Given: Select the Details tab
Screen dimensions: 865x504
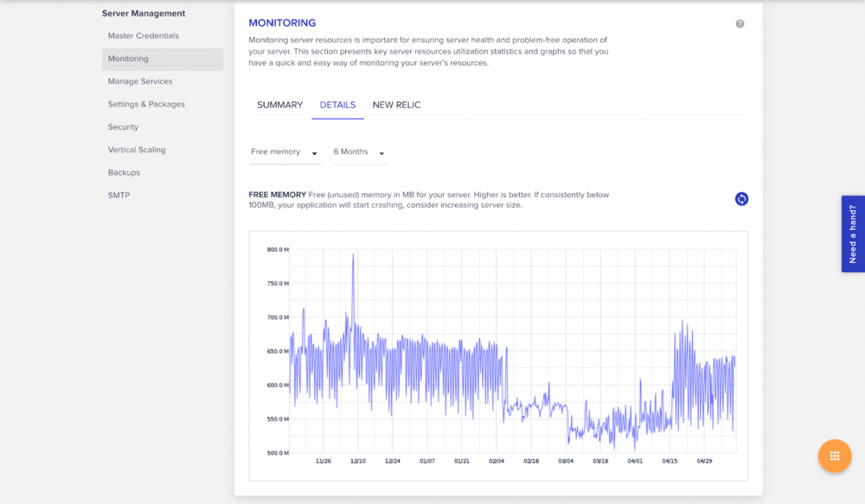Looking at the screenshot, I should point(337,105).
